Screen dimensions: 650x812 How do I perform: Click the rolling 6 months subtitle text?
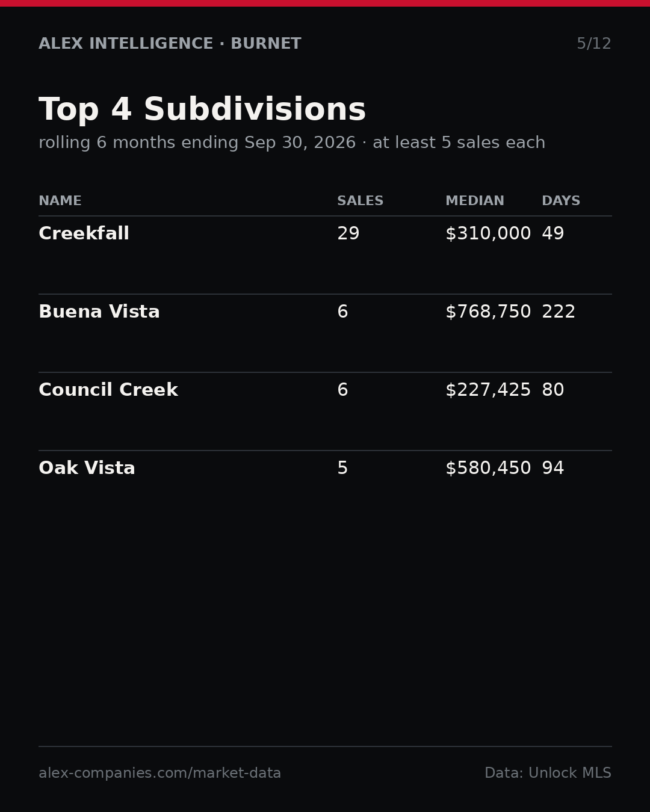tap(292, 143)
